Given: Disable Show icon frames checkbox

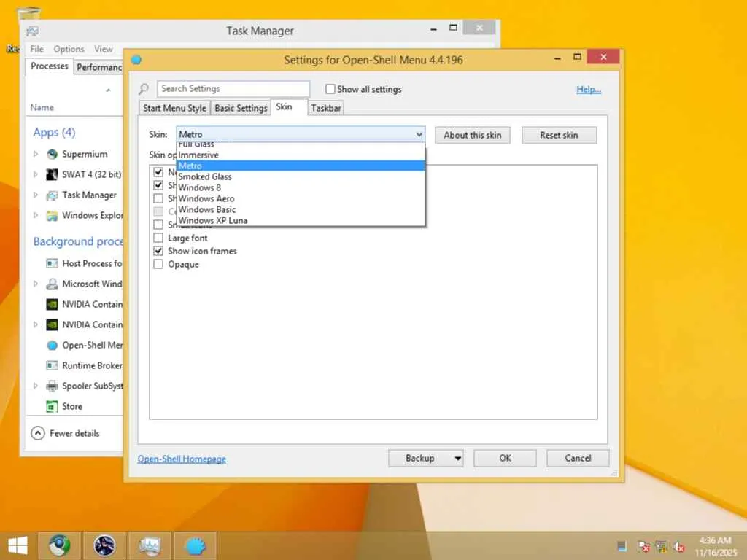Looking at the screenshot, I should (158, 251).
